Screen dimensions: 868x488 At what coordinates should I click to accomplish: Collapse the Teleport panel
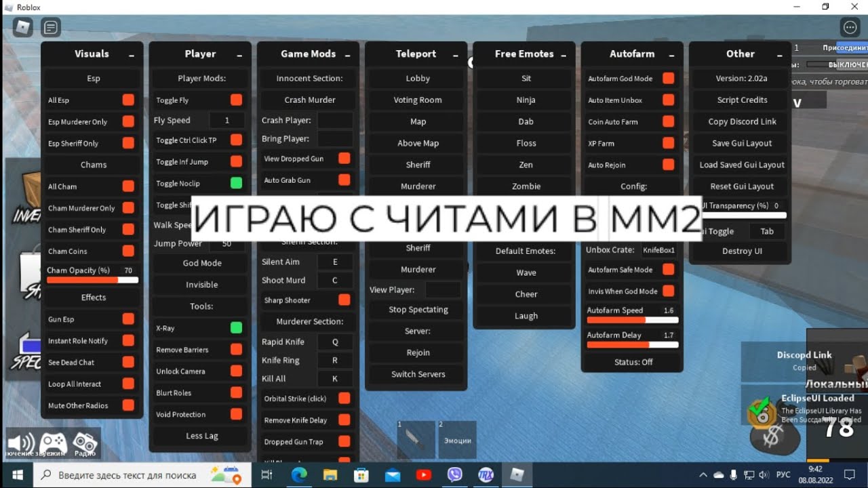tap(455, 55)
